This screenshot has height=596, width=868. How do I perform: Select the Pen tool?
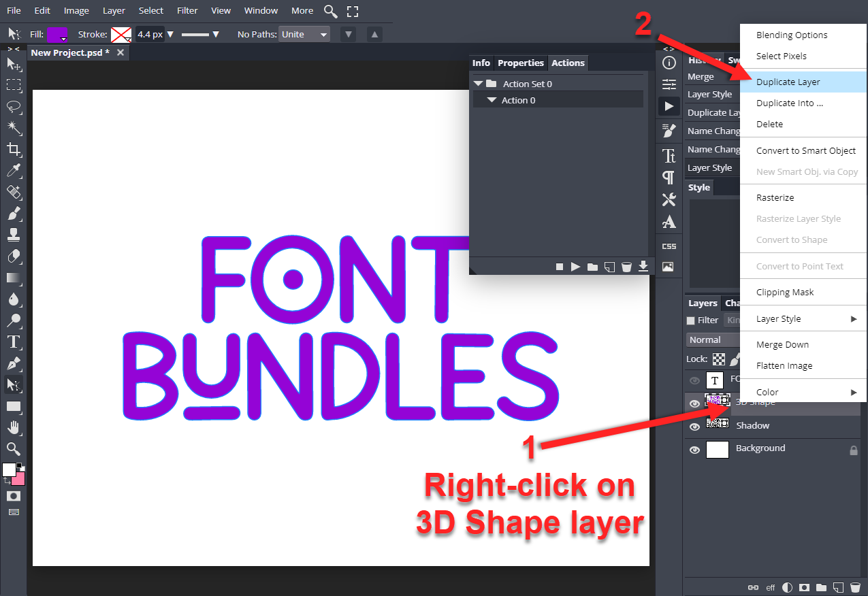pyautogui.click(x=14, y=363)
